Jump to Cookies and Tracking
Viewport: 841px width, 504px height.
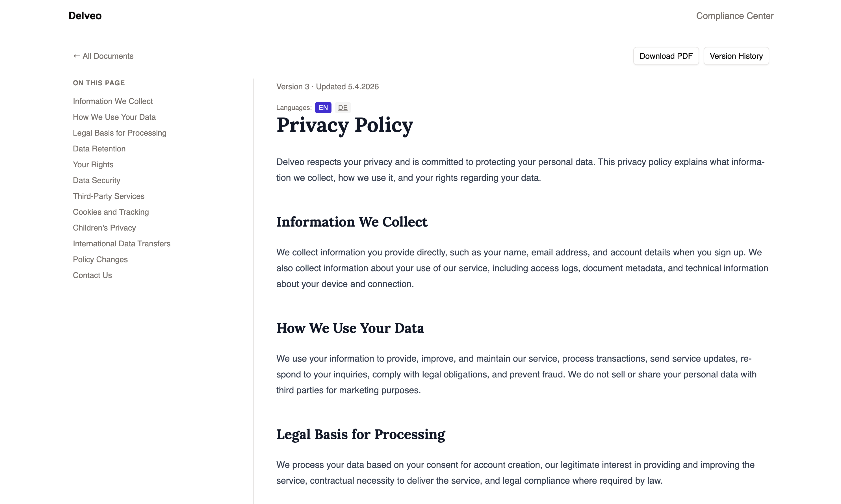111,212
